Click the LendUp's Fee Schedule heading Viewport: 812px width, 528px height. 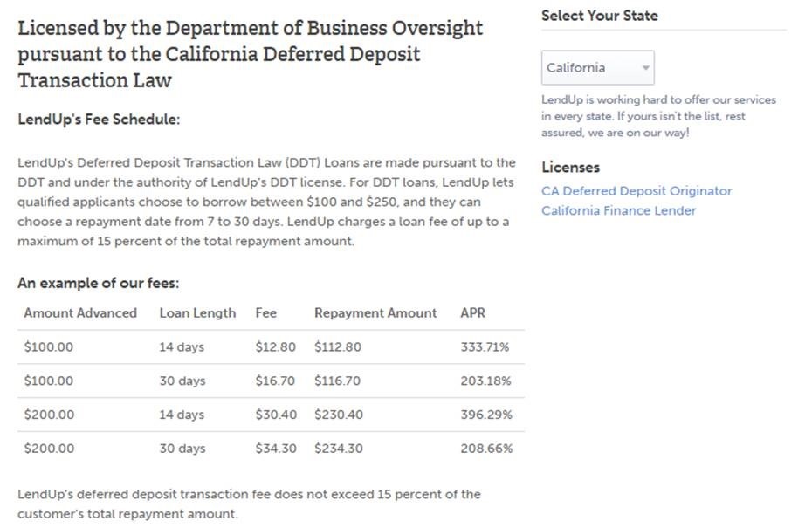pyautogui.click(x=99, y=120)
